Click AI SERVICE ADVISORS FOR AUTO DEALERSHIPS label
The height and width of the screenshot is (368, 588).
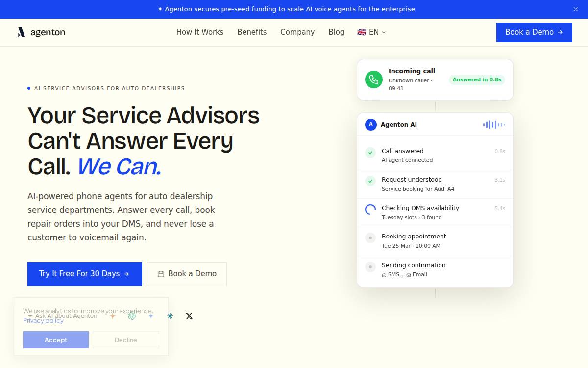109,89
